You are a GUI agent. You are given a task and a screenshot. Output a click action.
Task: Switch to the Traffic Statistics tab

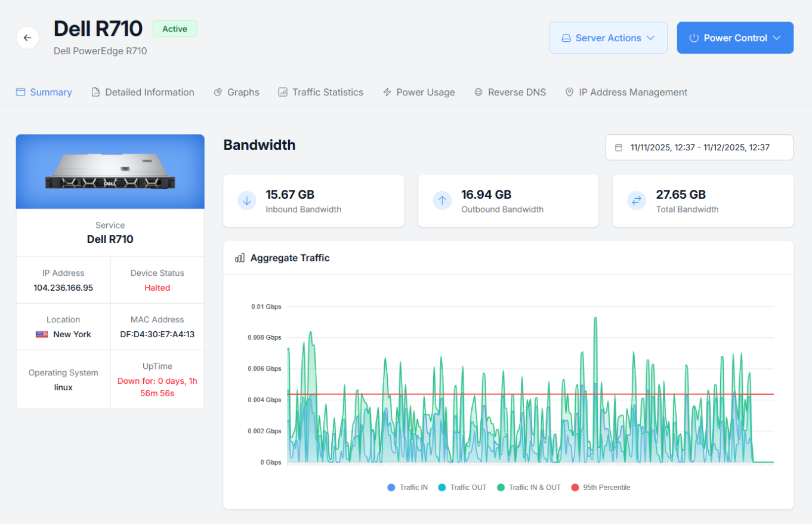[320, 92]
